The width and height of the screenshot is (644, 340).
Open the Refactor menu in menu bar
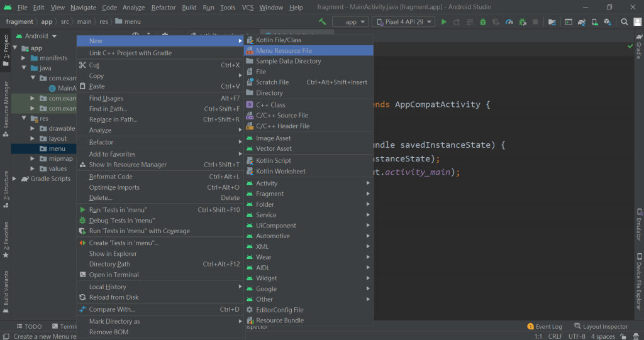click(x=164, y=8)
